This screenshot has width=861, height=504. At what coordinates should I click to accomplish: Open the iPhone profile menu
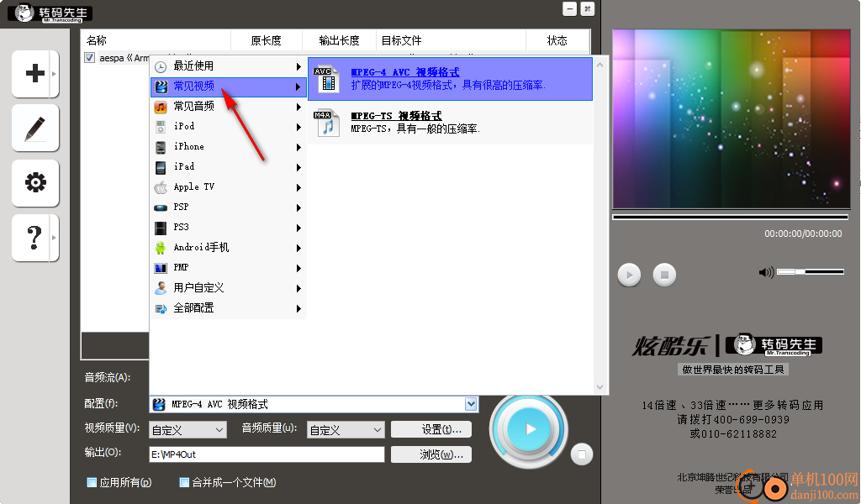pos(228,147)
